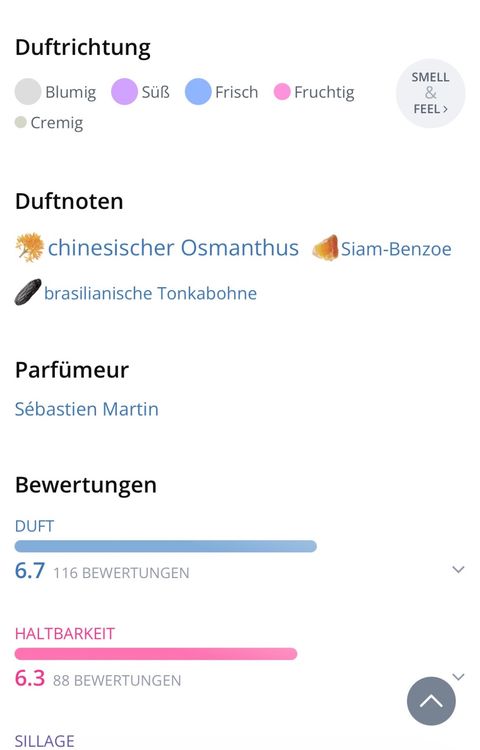Click the grey Blumig scent dot
The width and height of the screenshot is (480, 750).
pos(28,91)
